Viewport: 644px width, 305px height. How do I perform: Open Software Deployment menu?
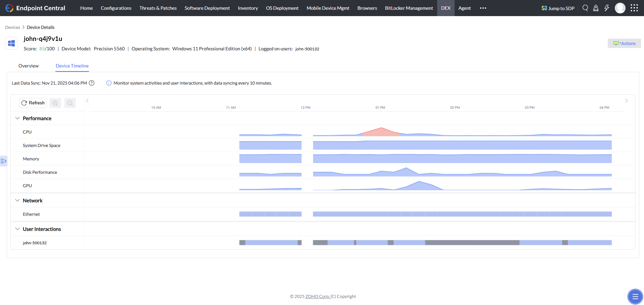pos(207,8)
